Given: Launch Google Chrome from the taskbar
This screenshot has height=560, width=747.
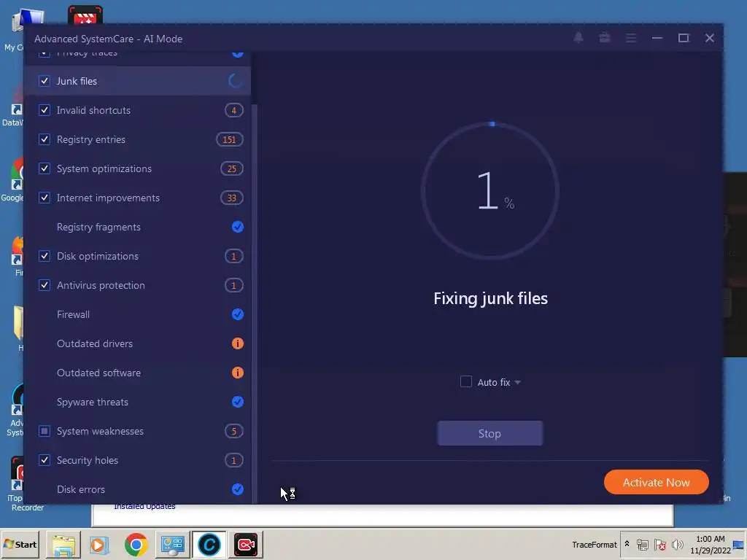Looking at the screenshot, I should point(136,545).
